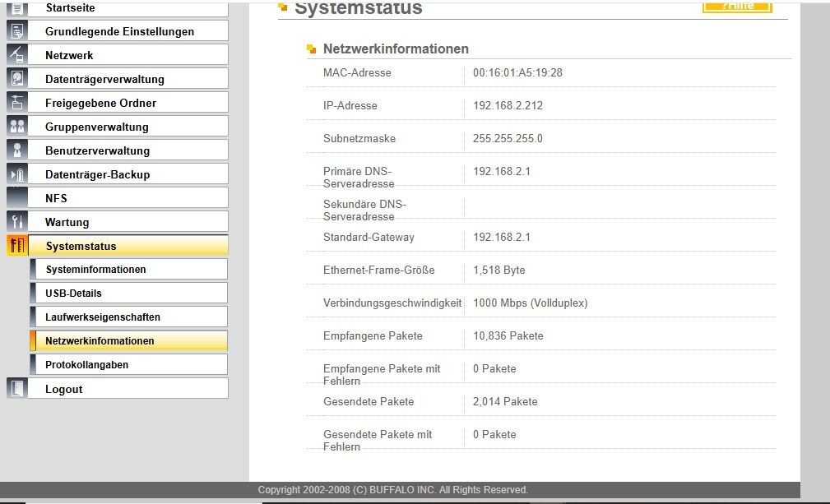This screenshot has width=830, height=504.
Task: Click the Primäre DNS-Serveradresse label
Action: tap(359, 177)
